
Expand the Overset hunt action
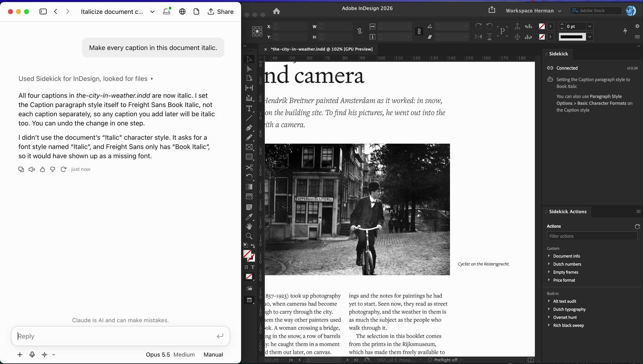[x=549, y=317]
